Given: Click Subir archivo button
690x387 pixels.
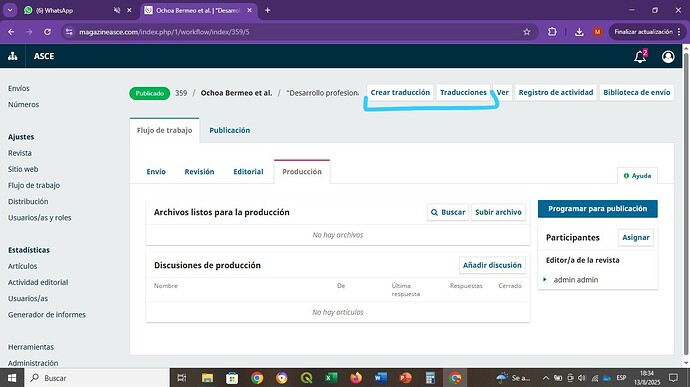Looking at the screenshot, I should click(x=498, y=212).
